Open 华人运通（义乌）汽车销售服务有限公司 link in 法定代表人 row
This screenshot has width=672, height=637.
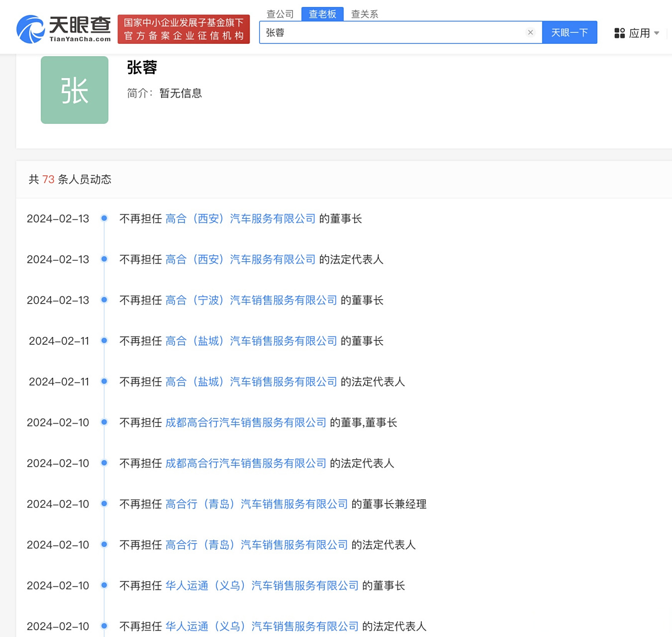262,627
